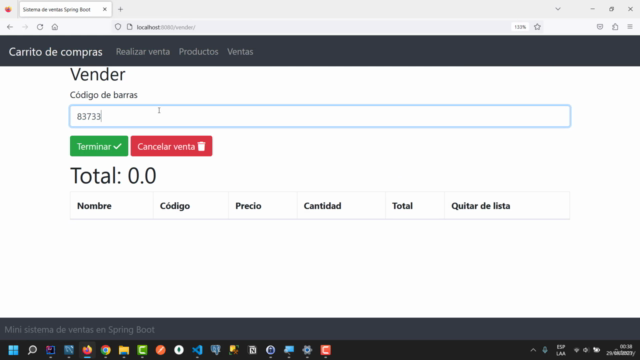Open Realizar venta nav link
The image size is (640, 360).
pos(143,51)
